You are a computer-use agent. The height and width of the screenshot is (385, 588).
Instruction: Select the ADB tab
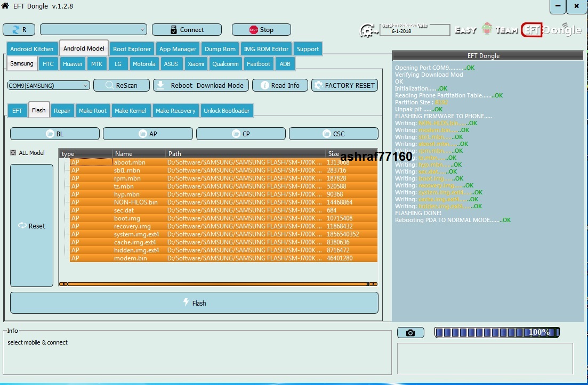click(285, 64)
